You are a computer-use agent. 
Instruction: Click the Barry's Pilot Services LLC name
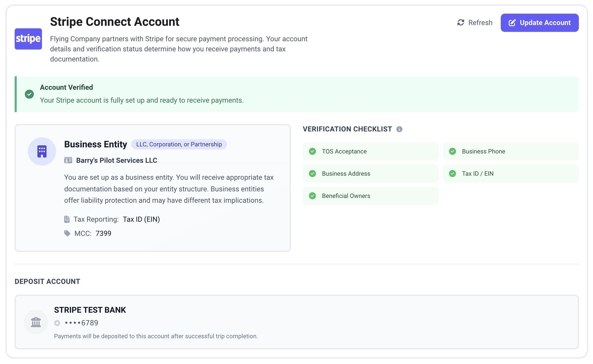point(117,160)
